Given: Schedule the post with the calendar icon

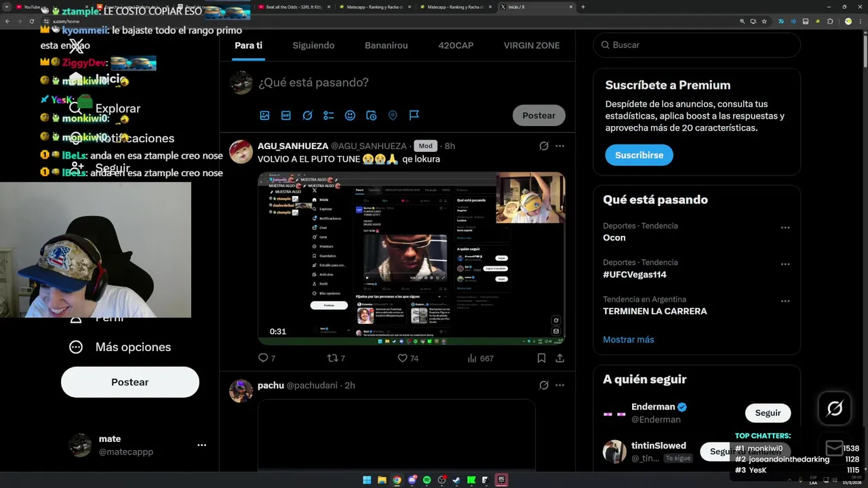Looking at the screenshot, I should [x=371, y=116].
